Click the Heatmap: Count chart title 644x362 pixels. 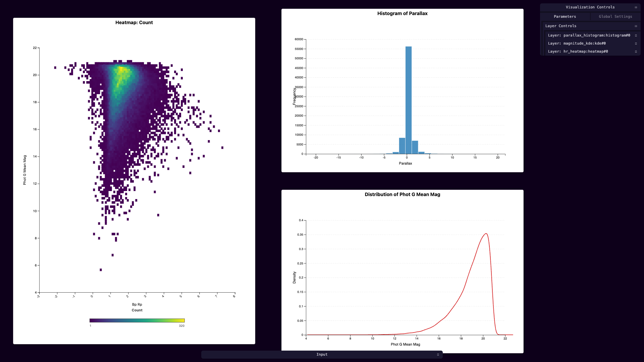tap(134, 23)
